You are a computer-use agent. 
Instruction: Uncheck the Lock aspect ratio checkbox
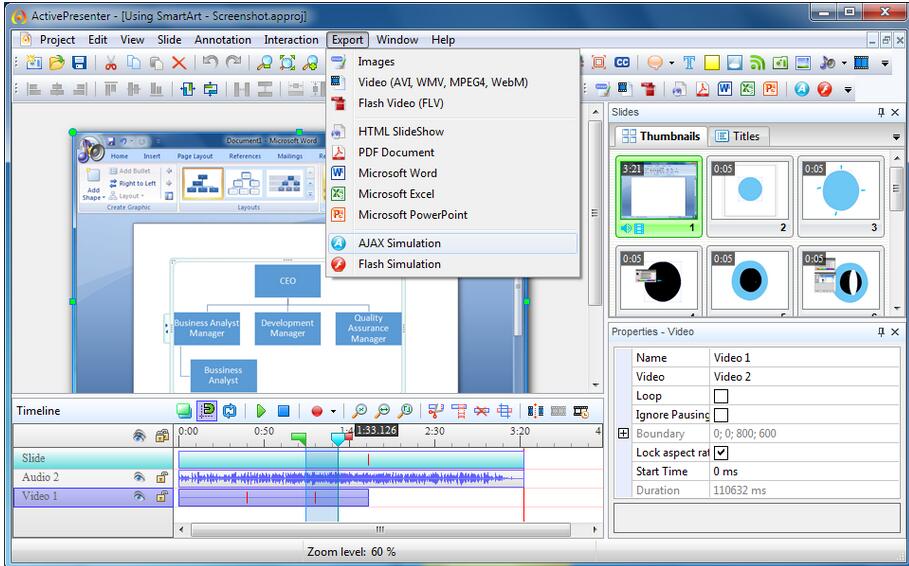tap(720, 453)
